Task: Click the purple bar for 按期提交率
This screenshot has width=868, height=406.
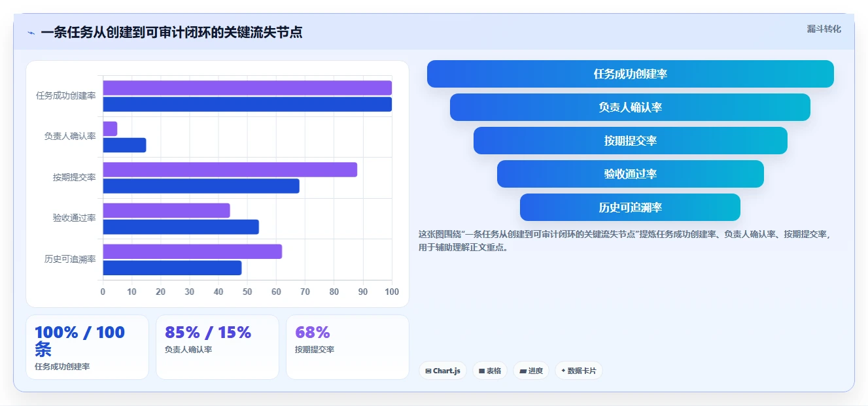Action: (x=230, y=170)
